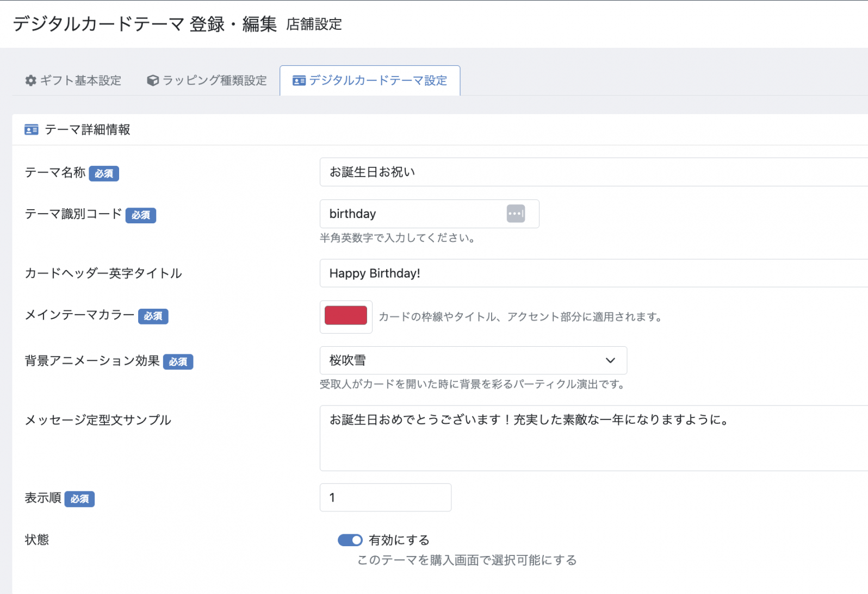Screen dimensions: 868x594
Task: Toggle the 有効にする switch
Action: tap(350, 540)
